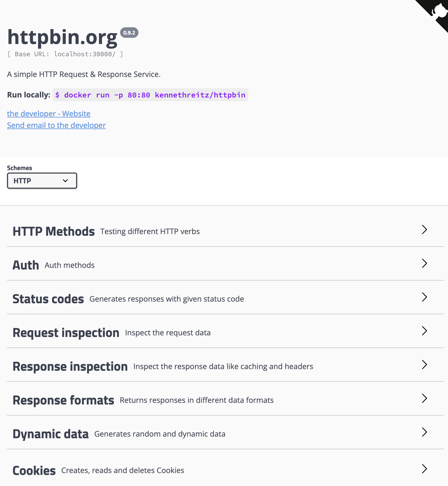The height and width of the screenshot is (486, 448).
Task: Click the HTTP Methods heading
Action: (x=54, y=231)
